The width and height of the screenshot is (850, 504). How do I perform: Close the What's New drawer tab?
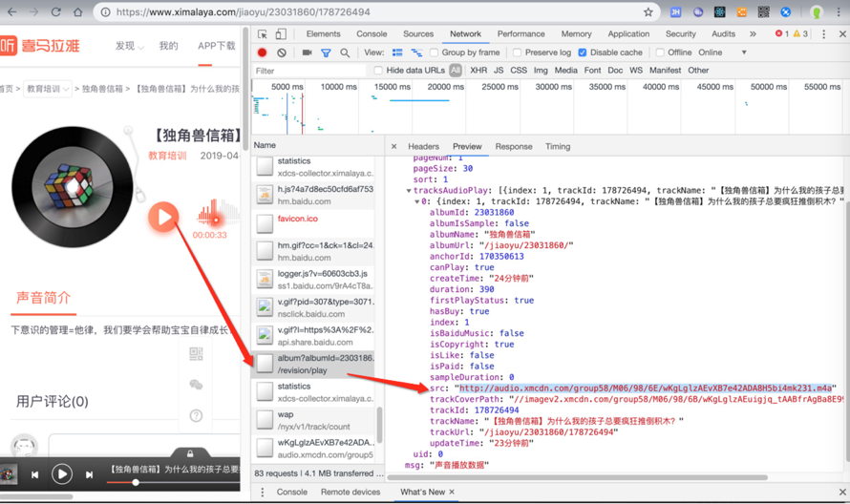pos(452,493)
